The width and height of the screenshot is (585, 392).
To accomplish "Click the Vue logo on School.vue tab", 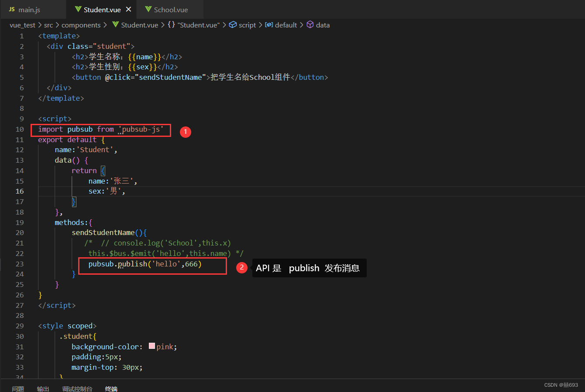I will point(149,9).
